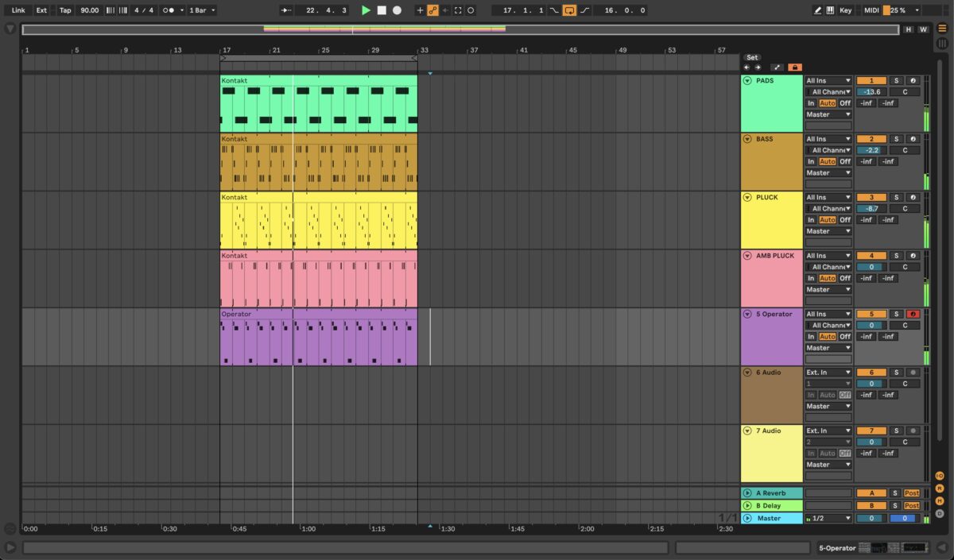The height and width of the screenshot is (560, 954).
Task: Click the PADS volume value -13.6
Action: [x=871, y=92]
